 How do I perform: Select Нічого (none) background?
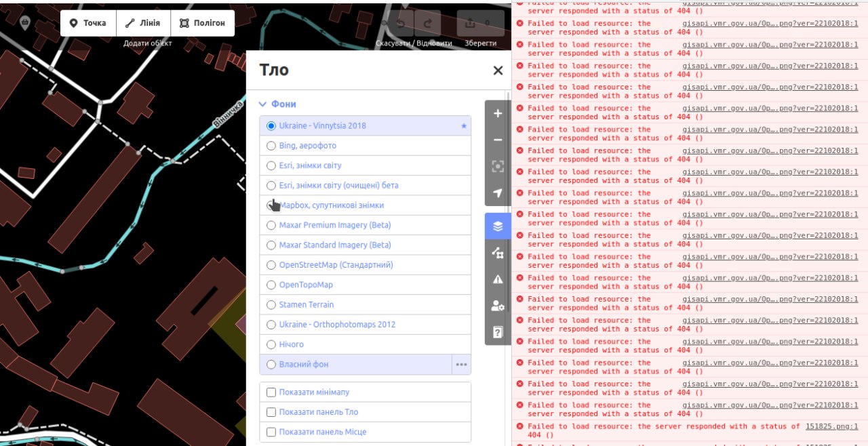click(x=365, y=344)
